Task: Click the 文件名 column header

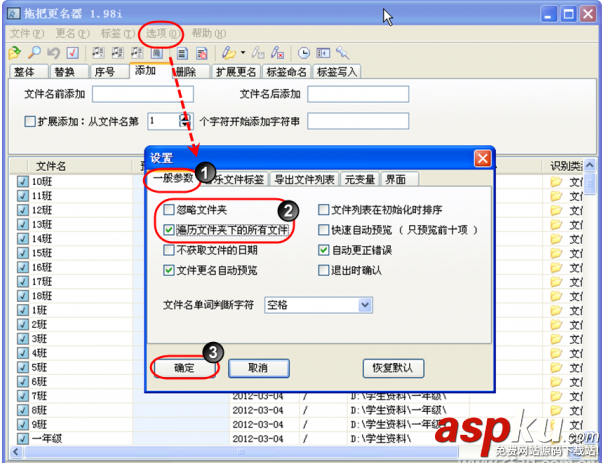Action: 51,166
